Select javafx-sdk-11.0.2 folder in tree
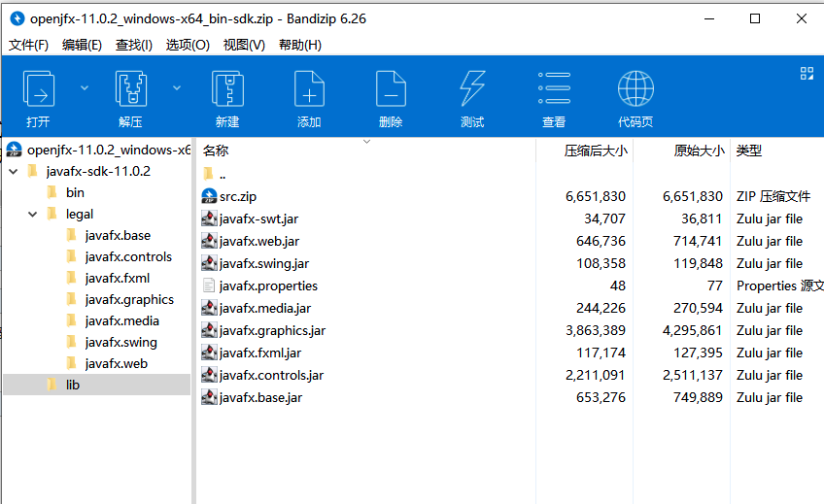 point(98,171)
